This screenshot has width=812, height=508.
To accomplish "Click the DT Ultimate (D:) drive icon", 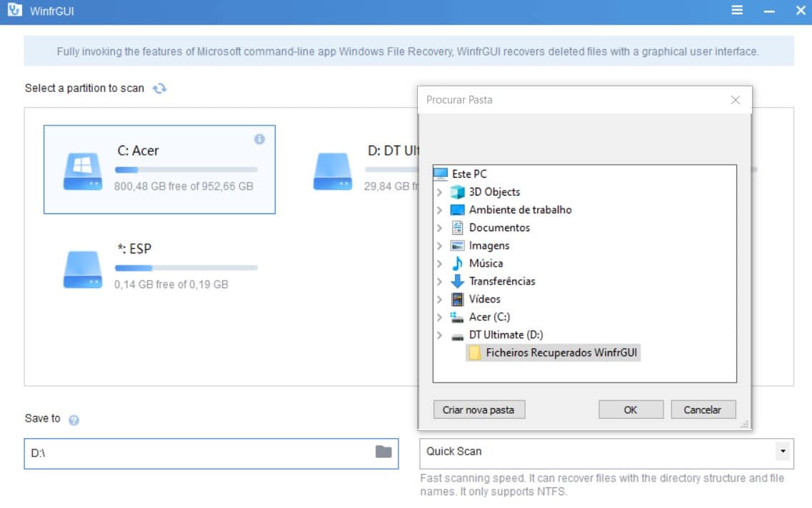I will coord(457,336).
